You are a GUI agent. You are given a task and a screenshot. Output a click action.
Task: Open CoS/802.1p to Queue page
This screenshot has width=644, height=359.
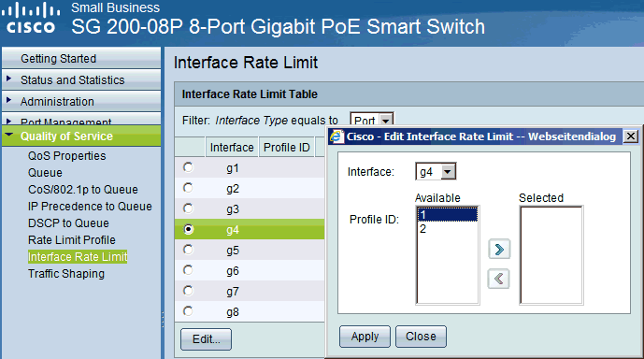(x=83, y=190)
